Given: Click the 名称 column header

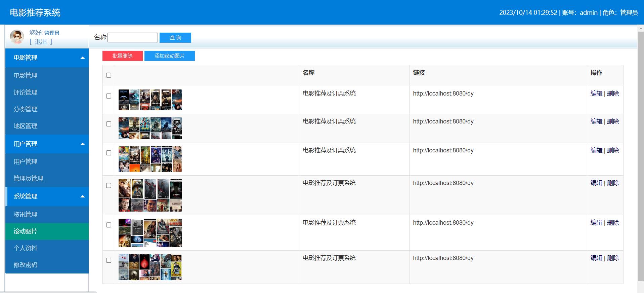Looking at the screenshot, I should click(308, 73).
